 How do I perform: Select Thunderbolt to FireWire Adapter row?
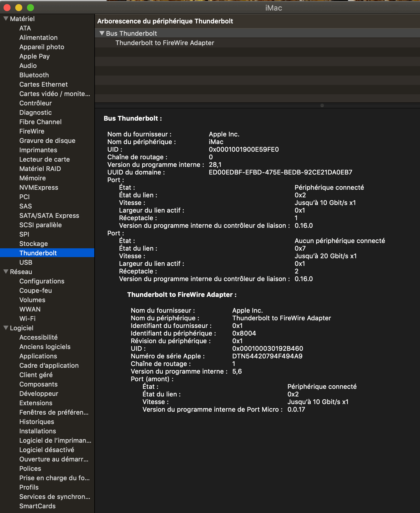click(257, 43)
